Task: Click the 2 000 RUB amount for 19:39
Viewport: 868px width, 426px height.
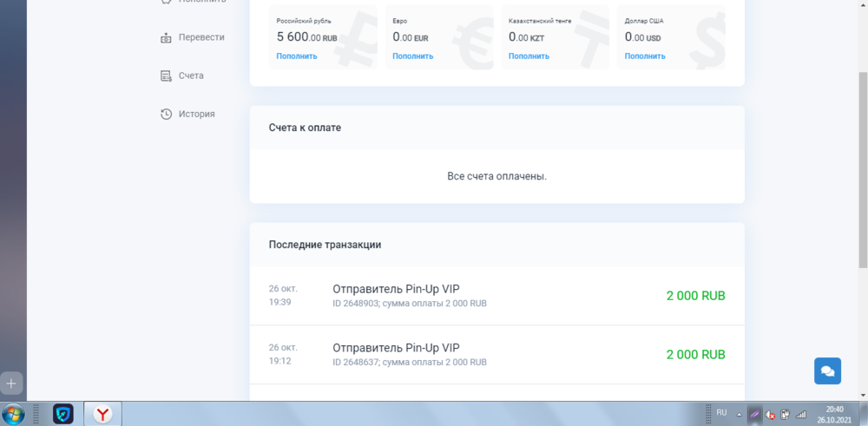Action: coord(696,296)
